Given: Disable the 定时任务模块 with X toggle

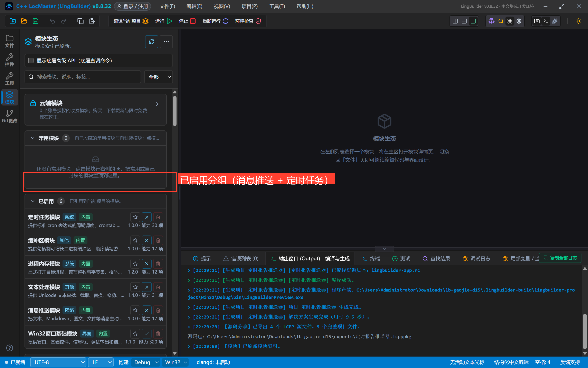Looking at the screenshot, I should tap(147, 217).
